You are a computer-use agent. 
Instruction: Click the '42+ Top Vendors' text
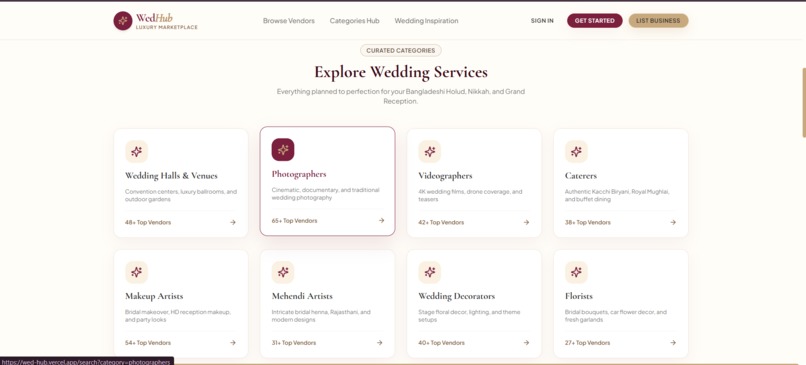[x=441, y=223]
